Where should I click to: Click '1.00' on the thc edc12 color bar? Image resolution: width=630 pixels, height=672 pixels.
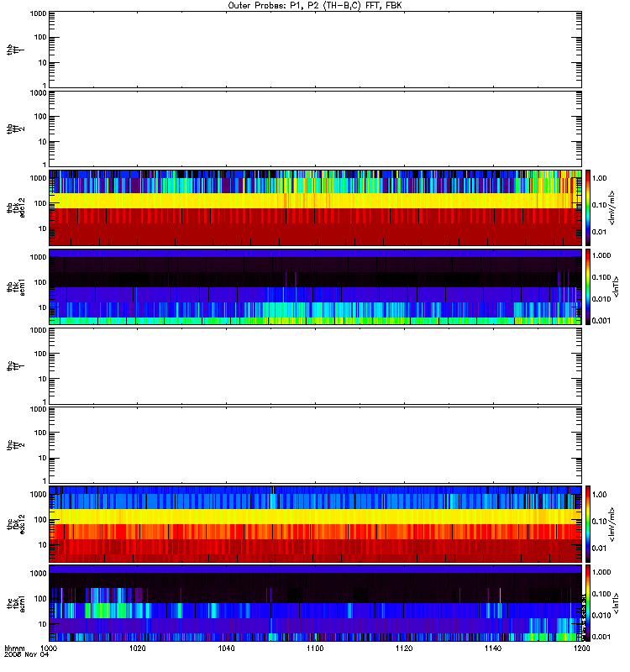[x=600, y=495]
